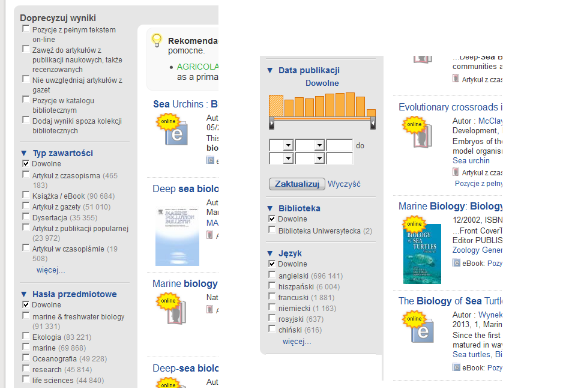Open the 'Sea Urchins' result title

coord(178,104)
